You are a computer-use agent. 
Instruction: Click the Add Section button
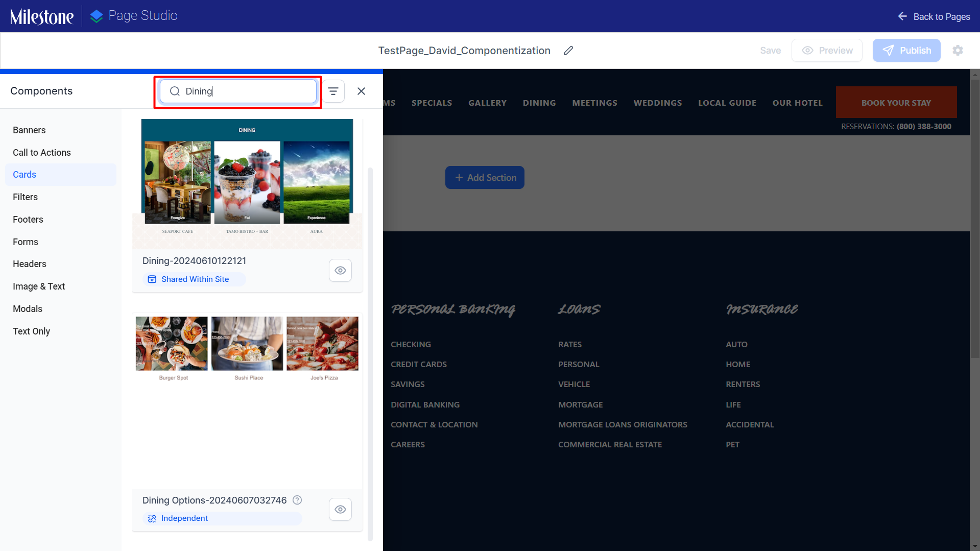[x=485, y=177]
